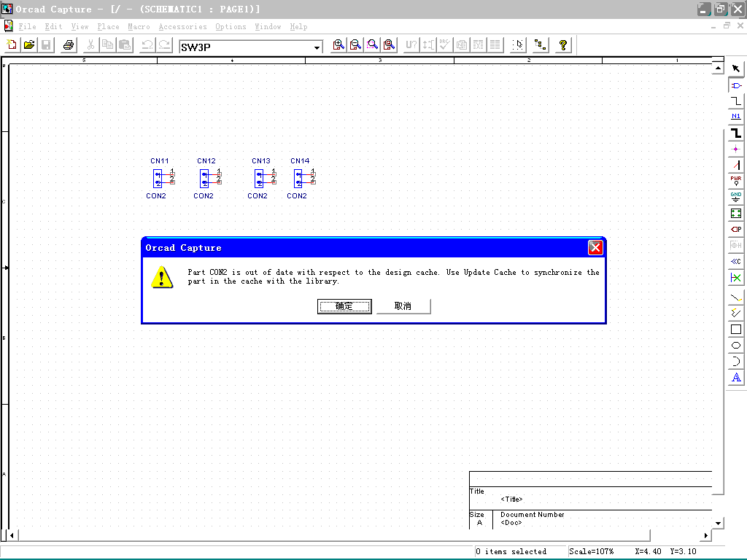The height and width of the screenshot is (560, 747).
Task: Click the Bill of Materials icon
Action: 495,45
